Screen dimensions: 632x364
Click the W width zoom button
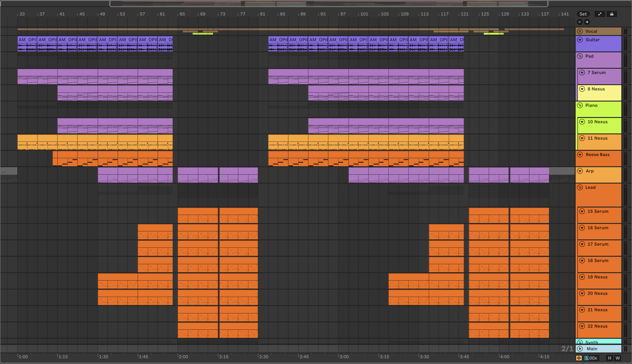pos(618,358)
